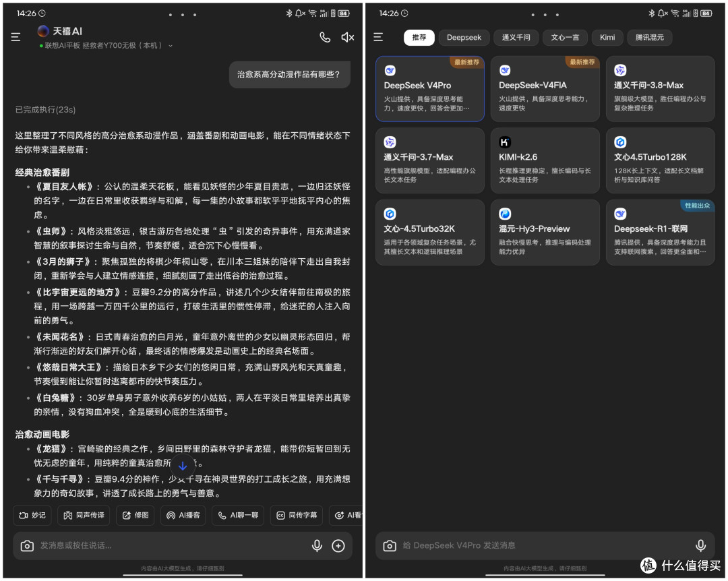Expand the 联想AI平板 device dropdown
Screen dimensions: 728x581
[x=171, y=46]
